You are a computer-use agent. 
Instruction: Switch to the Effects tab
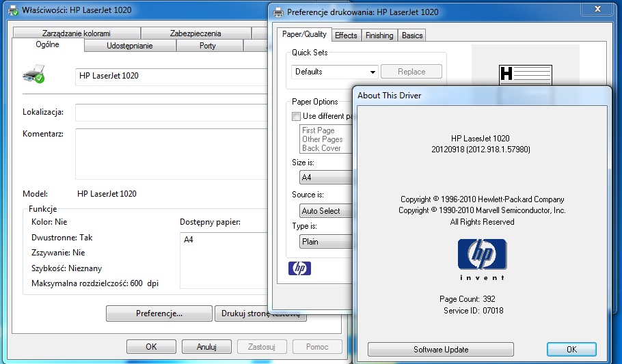click(346, 36)
